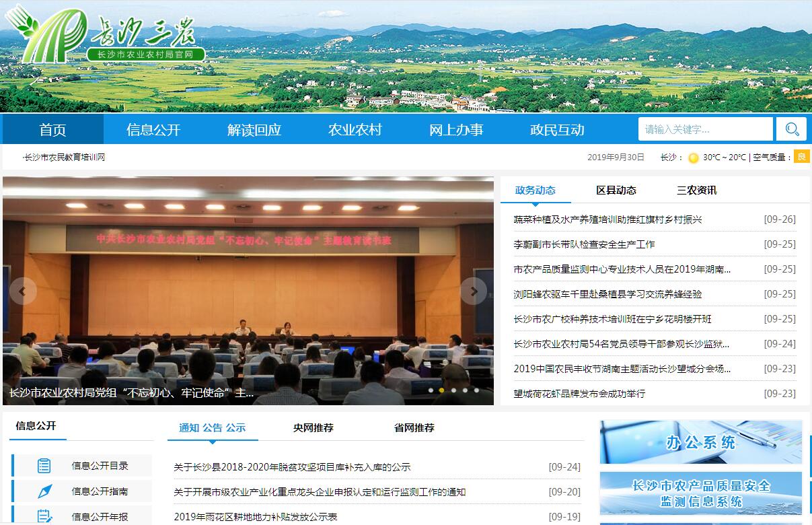This screenshot has width=812, height=525.
Task: Open the 办公系统 banner
Action: (x=700, y=442)
